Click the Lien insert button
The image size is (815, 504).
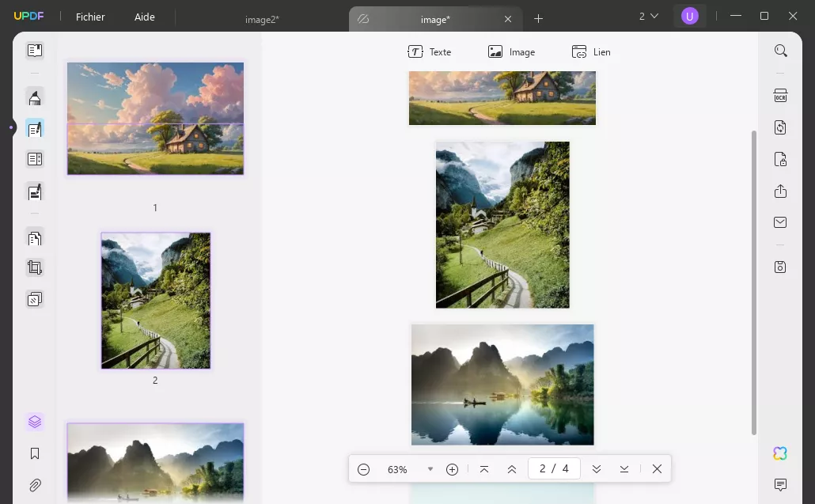click(x=590, y=51)
